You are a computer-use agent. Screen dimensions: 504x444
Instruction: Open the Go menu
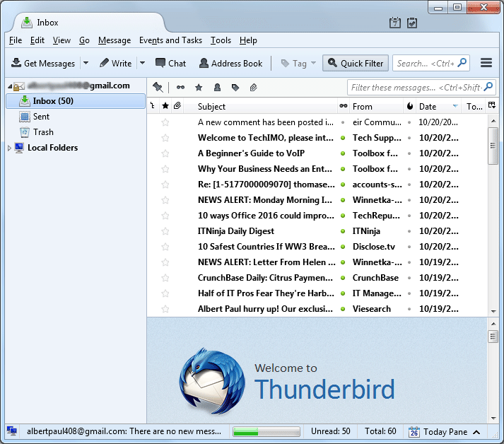(84, 40)
